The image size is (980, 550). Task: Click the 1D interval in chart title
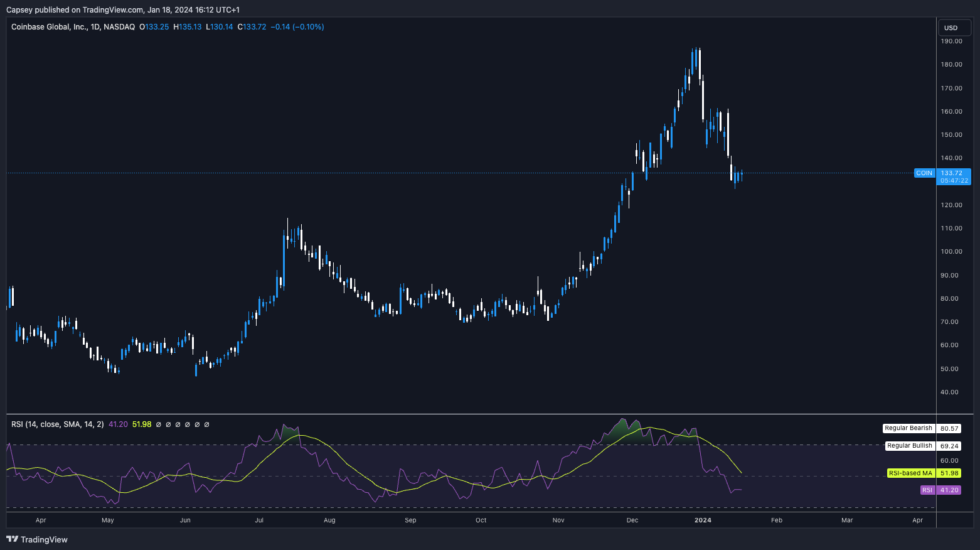coord(95,27)
